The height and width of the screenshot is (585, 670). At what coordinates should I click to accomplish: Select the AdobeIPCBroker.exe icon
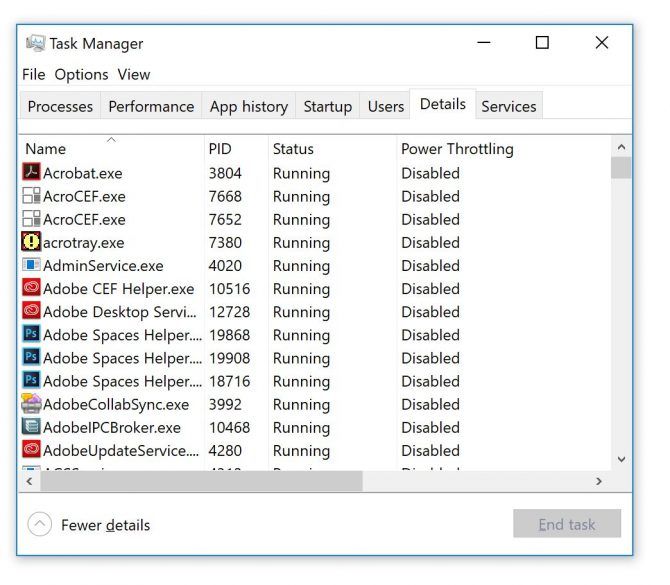[x=31, y=427]
